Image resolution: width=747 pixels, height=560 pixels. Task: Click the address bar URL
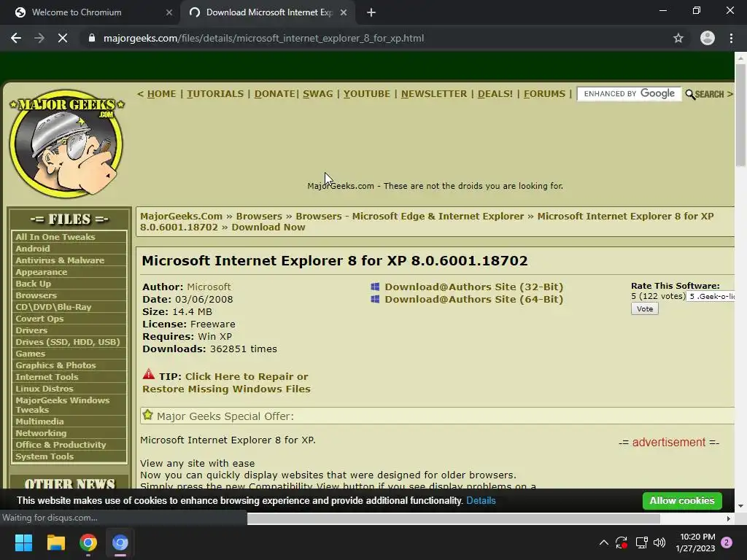click(263, 38)
